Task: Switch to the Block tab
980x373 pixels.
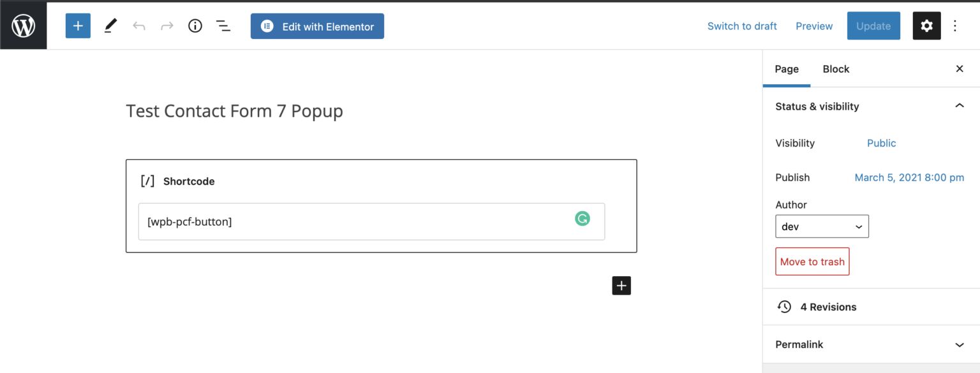Action: coord(836,69)
